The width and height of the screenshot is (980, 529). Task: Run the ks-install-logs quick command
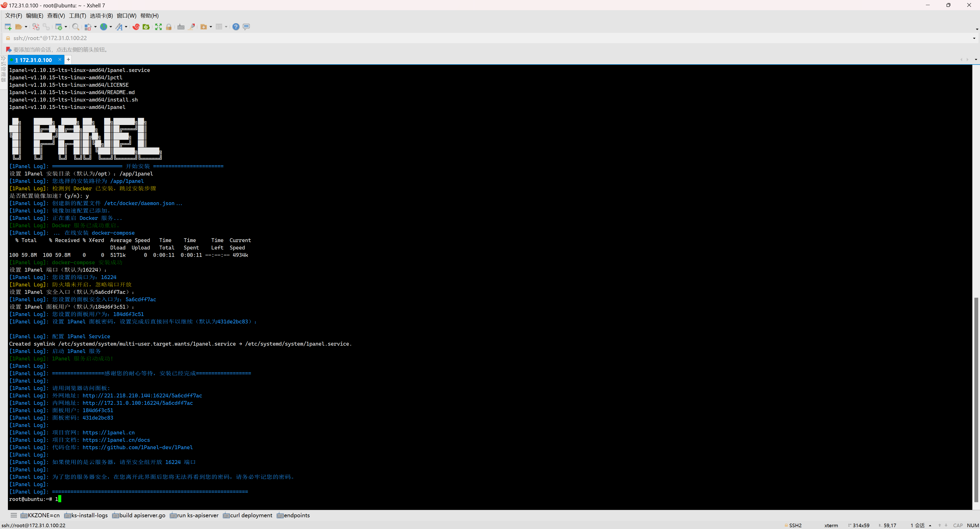86,515
